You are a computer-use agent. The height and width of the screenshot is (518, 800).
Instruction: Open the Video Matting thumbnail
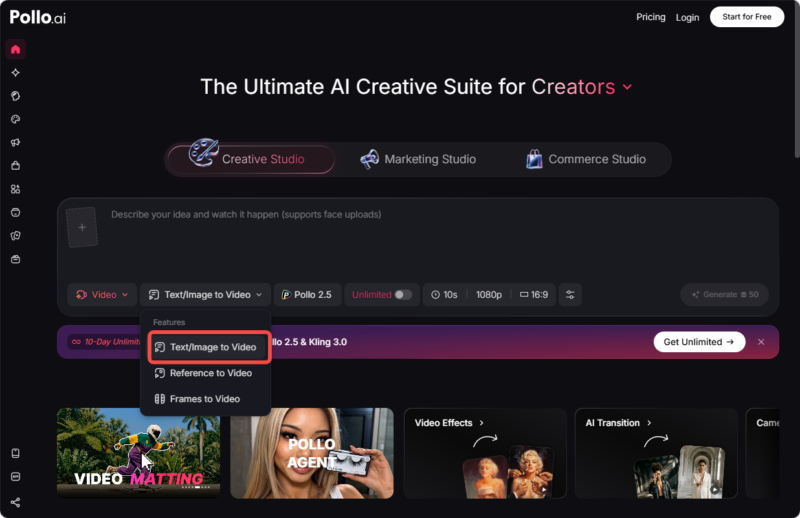(x=138, y=453)
